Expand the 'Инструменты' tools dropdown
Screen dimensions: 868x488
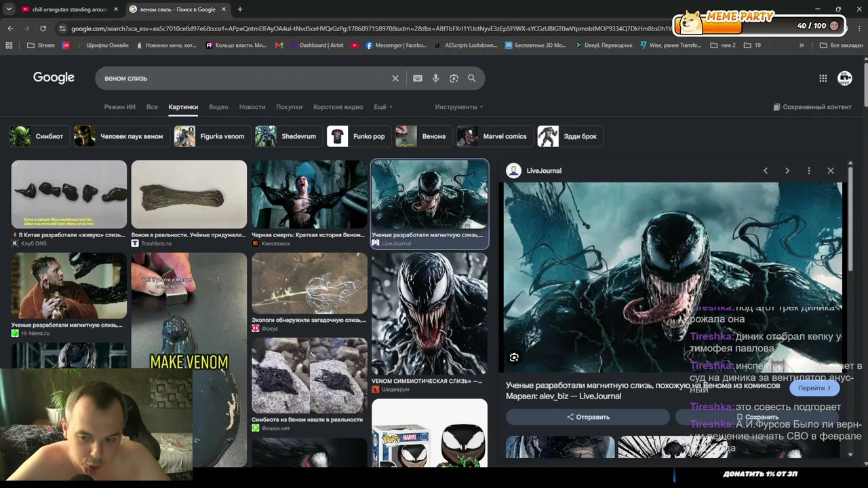point(459,107)
